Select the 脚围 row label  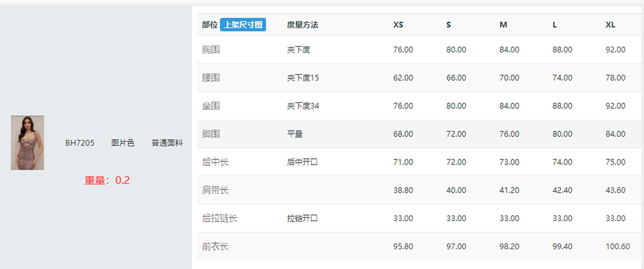tap(211, 134)
